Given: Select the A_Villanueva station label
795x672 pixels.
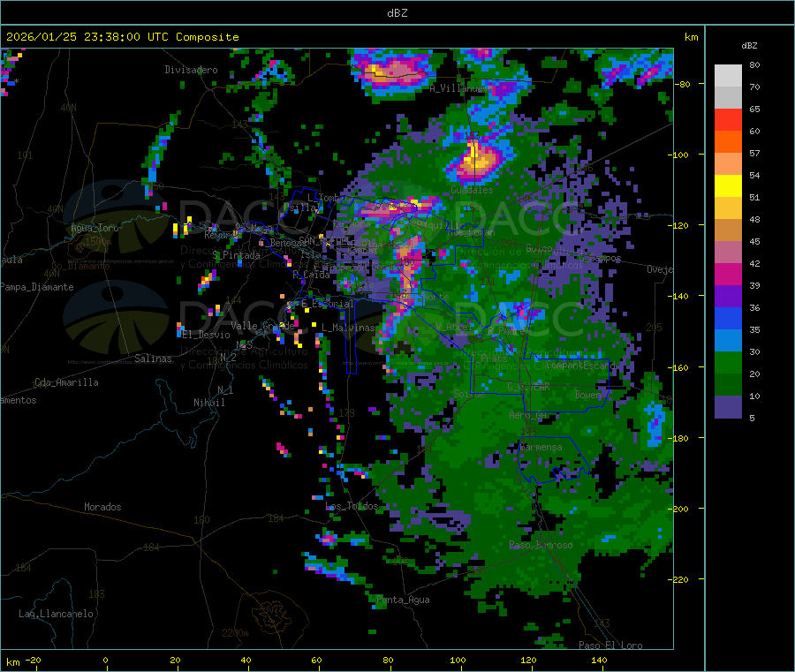Looking at the screenshot, I should pyautogui.click(x=461, y=88).
